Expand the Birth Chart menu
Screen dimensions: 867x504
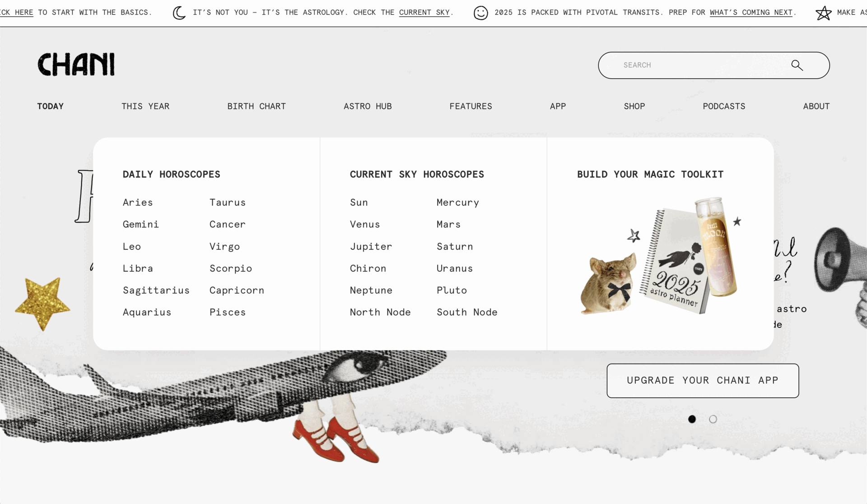[x=256, y=106]
